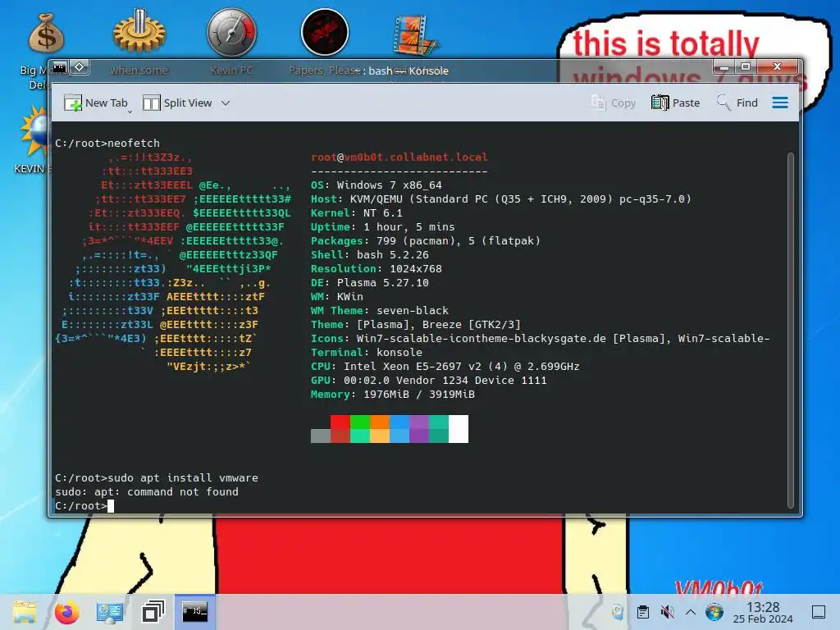Click the 'Kernel: NT 6.1' line
This screenshot has height=630, width=840.
356,212
